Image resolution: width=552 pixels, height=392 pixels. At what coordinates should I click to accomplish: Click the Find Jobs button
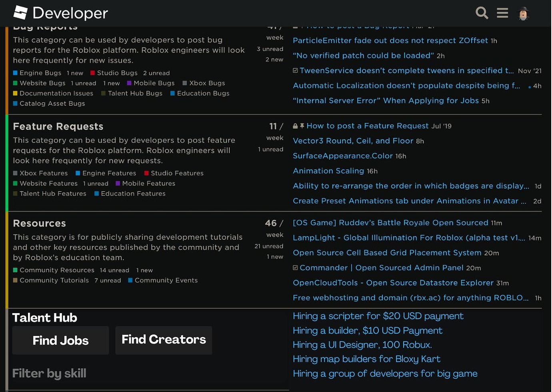60,340
